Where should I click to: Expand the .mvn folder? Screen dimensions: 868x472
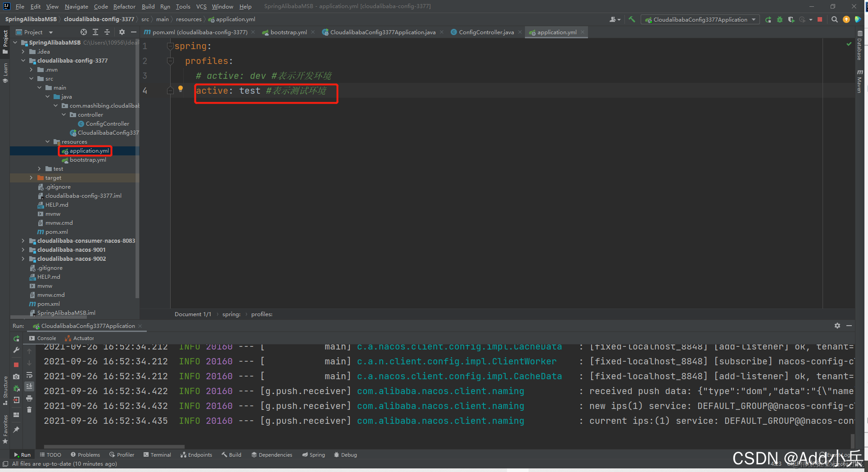pyautogui.click(x=31, y=69)
